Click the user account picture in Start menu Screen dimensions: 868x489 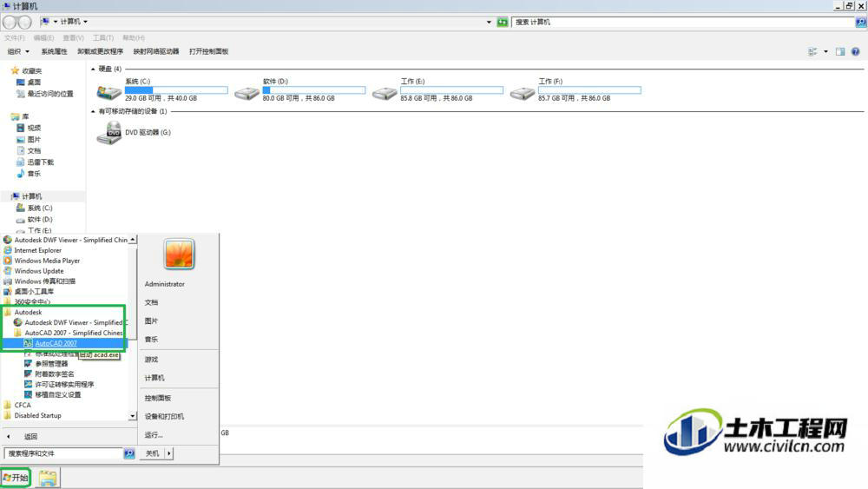(179, 254)
